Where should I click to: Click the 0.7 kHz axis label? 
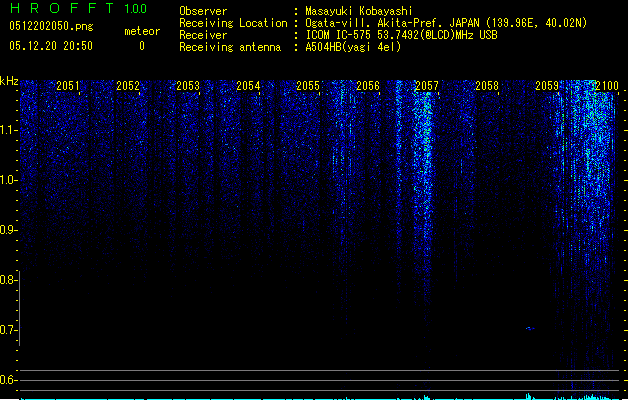tap(9, 330)
